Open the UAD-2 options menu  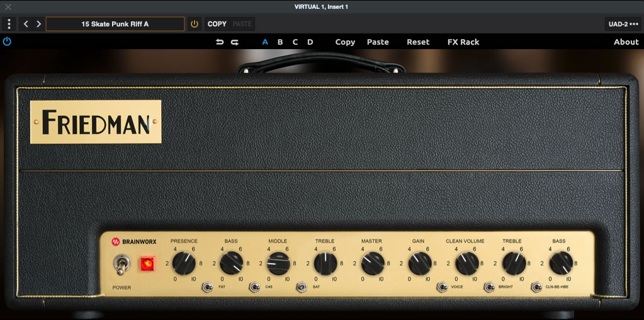(x=623, y=24)
